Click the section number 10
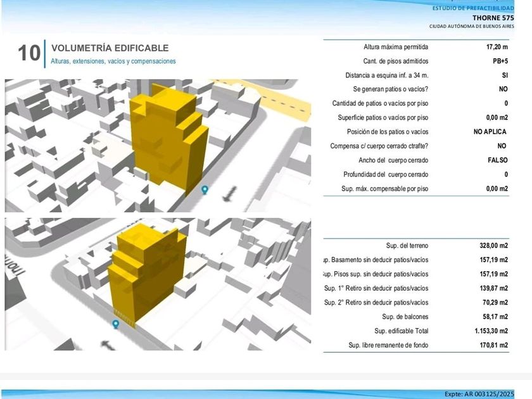Image resolution: width=532 pixels, height=399 pixels. click(29, 53)
